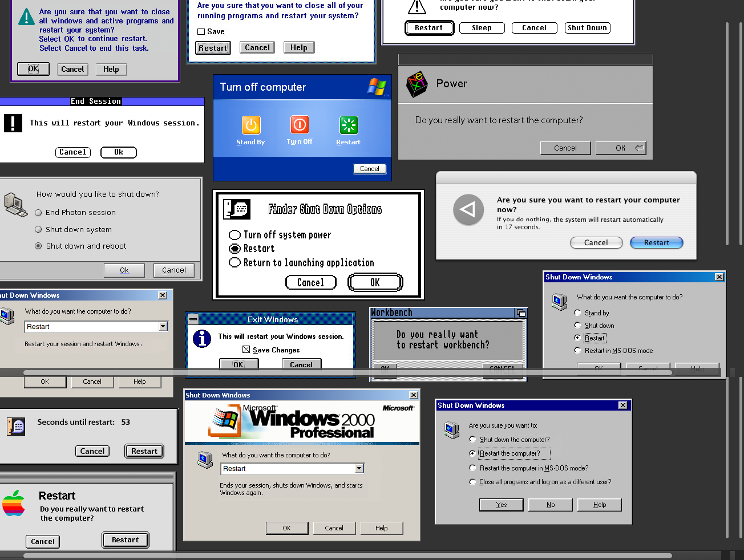Screen dimensions: 744x560
Task: Click the return-arrow icon on NeXT OK button
Action: (x=640, y=148)
